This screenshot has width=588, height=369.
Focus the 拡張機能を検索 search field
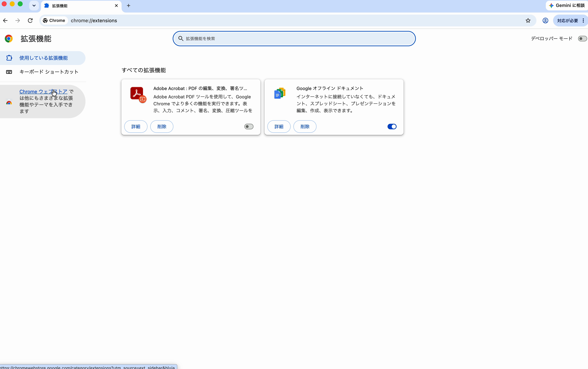click(294, 39)
